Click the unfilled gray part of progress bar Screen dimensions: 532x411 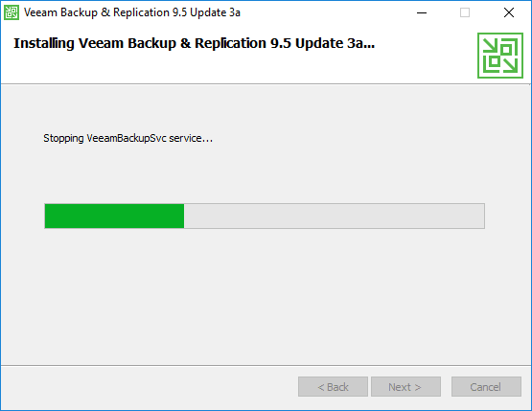(335, 216)
